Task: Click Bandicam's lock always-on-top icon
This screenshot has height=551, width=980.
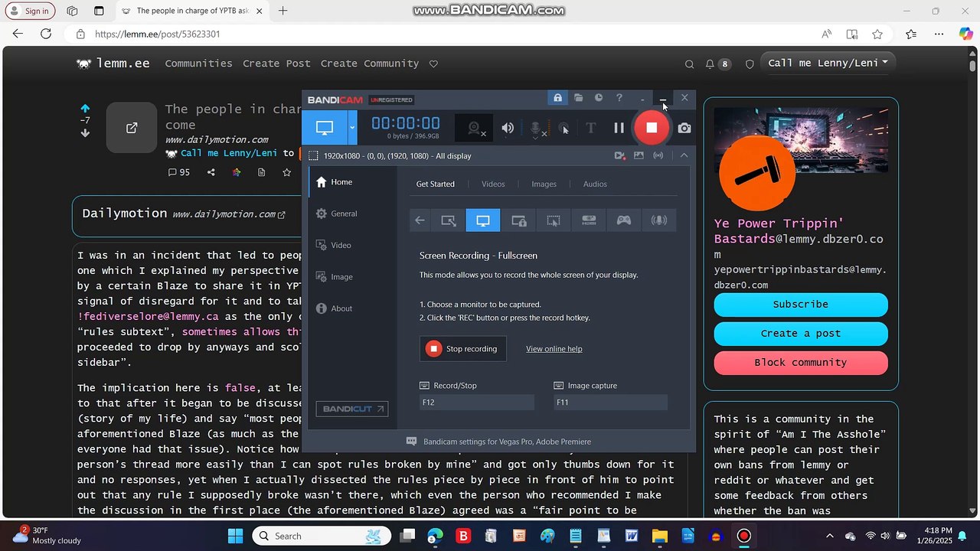Action: (x=557, y=98)
